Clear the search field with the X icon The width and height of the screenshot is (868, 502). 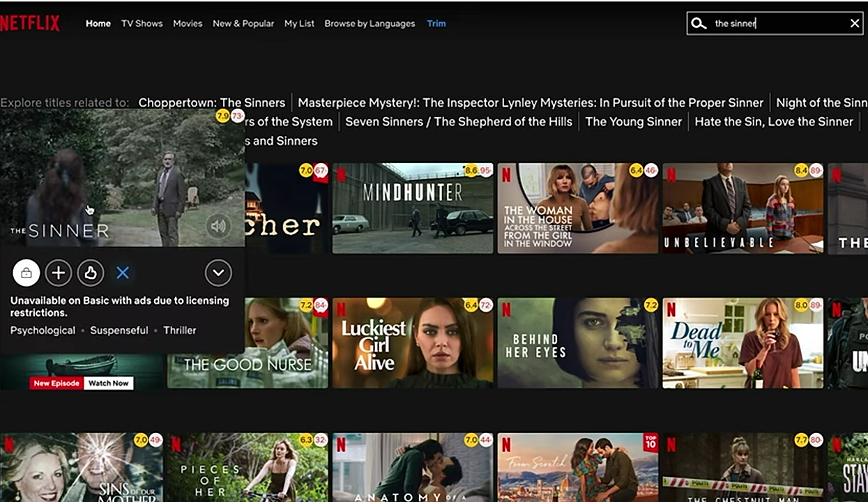855,23
